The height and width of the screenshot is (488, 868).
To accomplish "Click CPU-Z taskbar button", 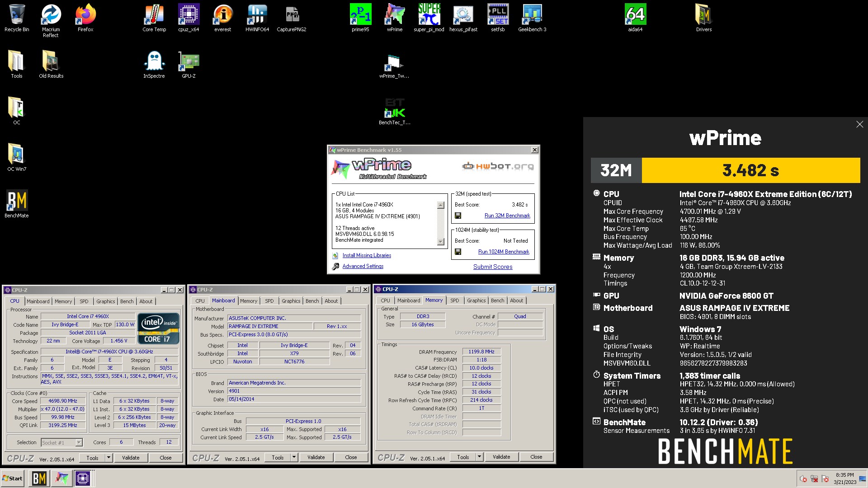I will [83, 478].
